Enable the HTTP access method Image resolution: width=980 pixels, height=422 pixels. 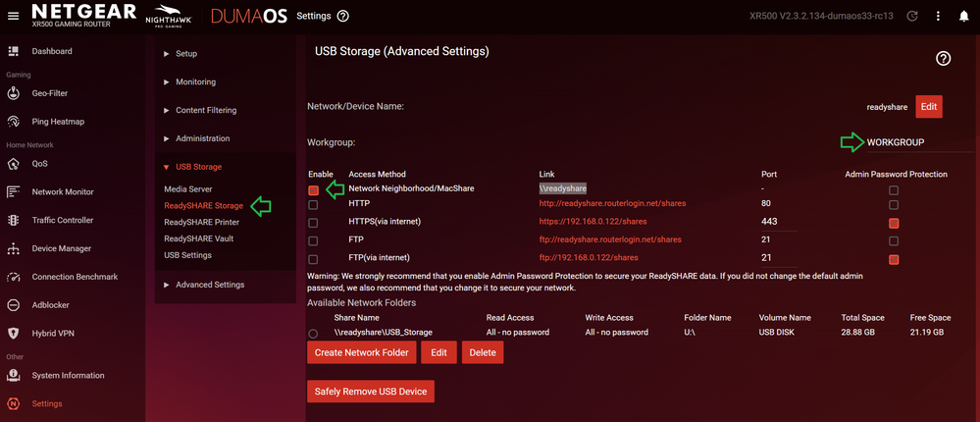coord(313,204)
